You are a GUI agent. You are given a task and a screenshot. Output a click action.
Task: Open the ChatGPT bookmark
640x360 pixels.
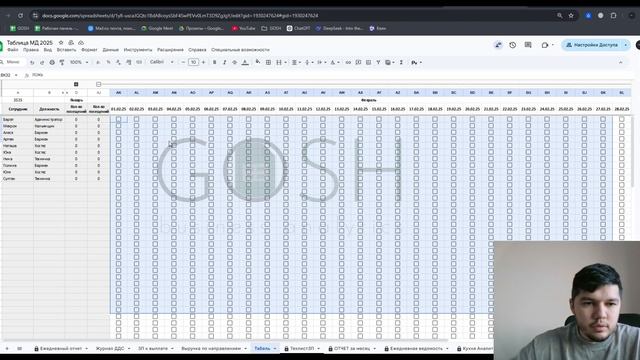[298, 29]
